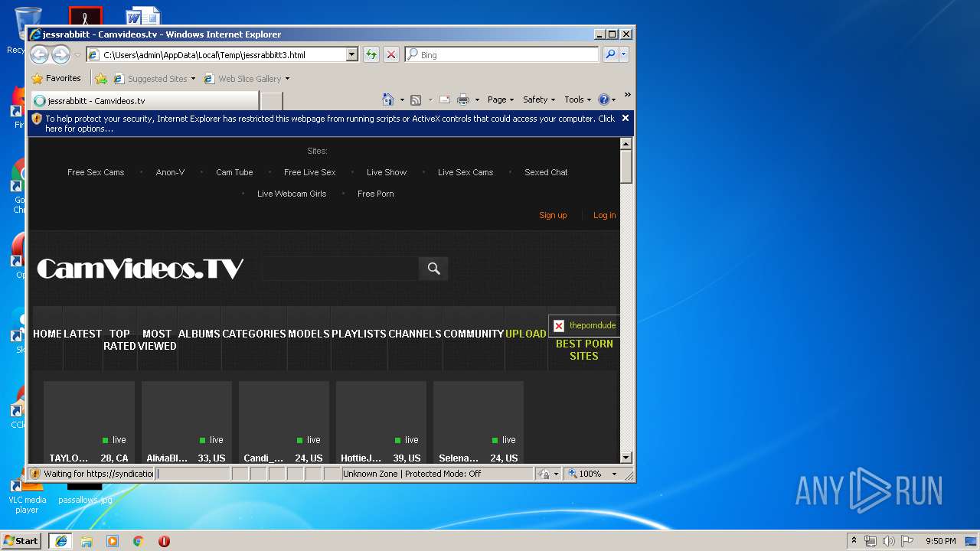
Task: Follow the Log in link
Action: click(x=605, y=215)
